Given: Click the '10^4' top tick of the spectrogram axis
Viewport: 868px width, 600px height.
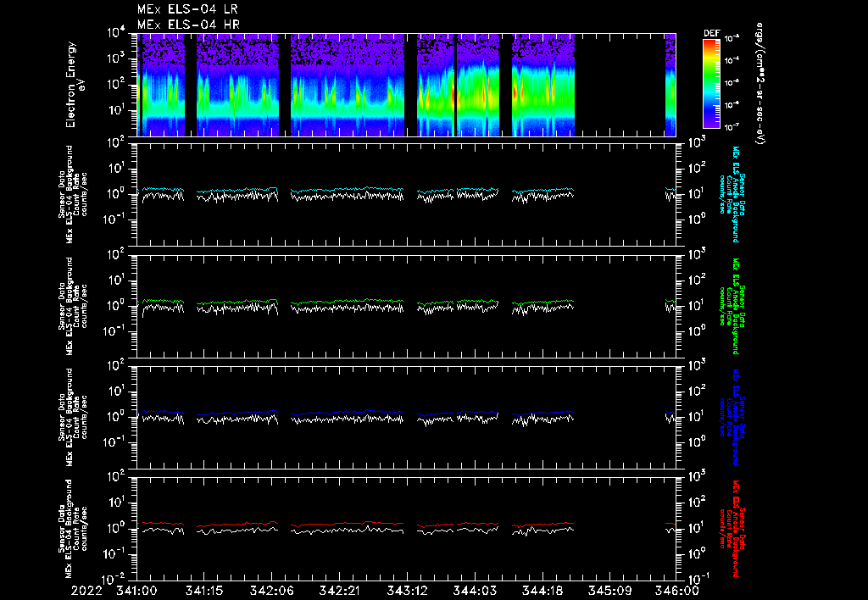Looking at the screenshot, I should pyautogui.click(x=116, y=33).
